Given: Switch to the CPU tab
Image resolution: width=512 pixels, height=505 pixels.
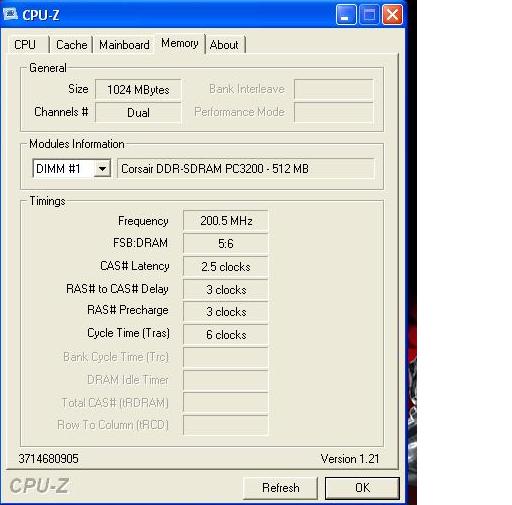Looking at the screenshot, I should point(25,44).
